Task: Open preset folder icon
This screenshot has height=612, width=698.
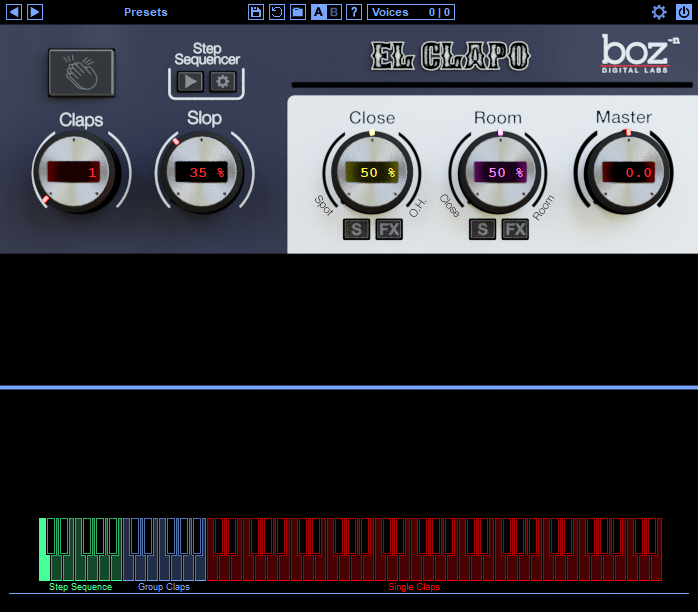Action: tap(297, 12)
